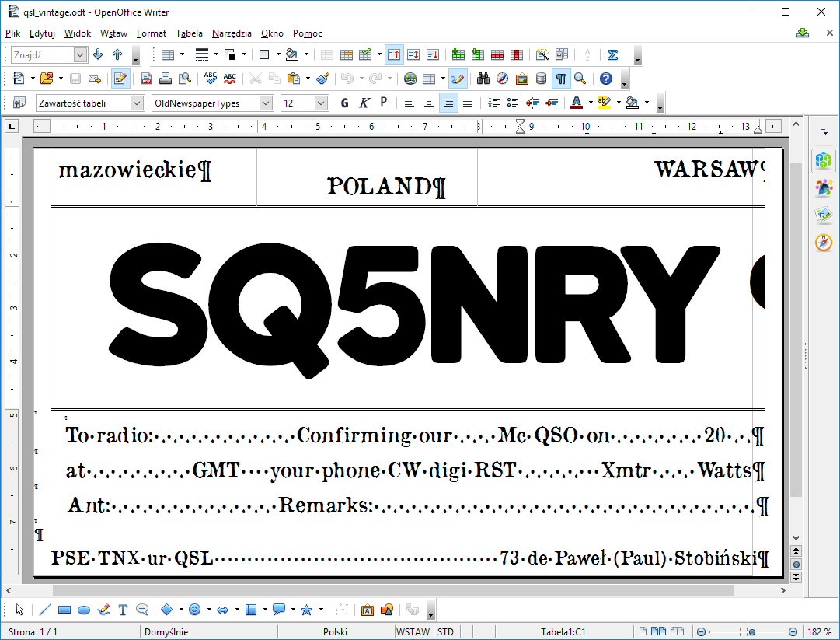Open the Data Sources icon
Screen dimensions: 840x640
[541, 79]
